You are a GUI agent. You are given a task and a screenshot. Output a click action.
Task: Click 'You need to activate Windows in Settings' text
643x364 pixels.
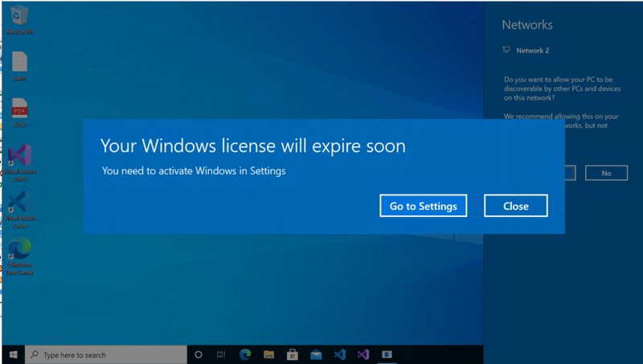(x=194, y=170)
